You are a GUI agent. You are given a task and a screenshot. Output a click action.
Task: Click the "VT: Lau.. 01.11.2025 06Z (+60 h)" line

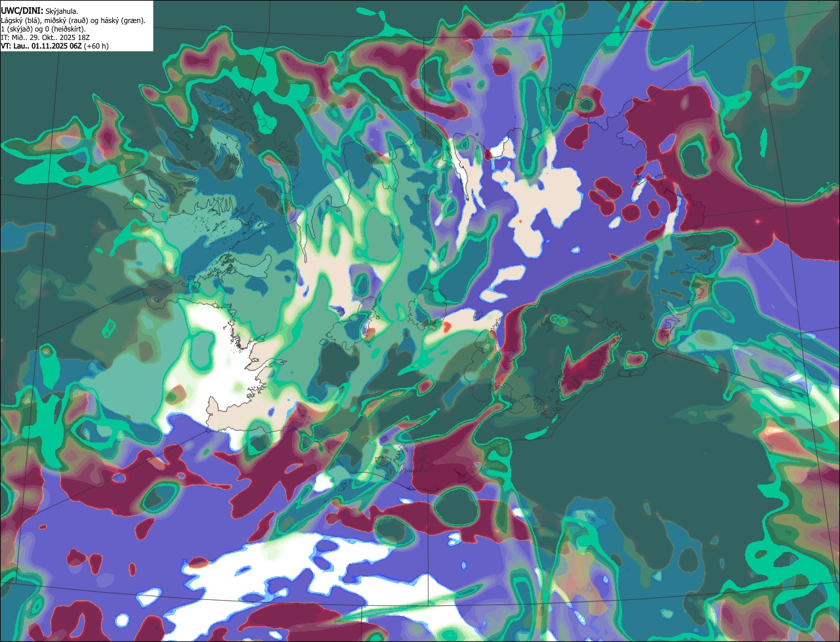tap(54, 46)
